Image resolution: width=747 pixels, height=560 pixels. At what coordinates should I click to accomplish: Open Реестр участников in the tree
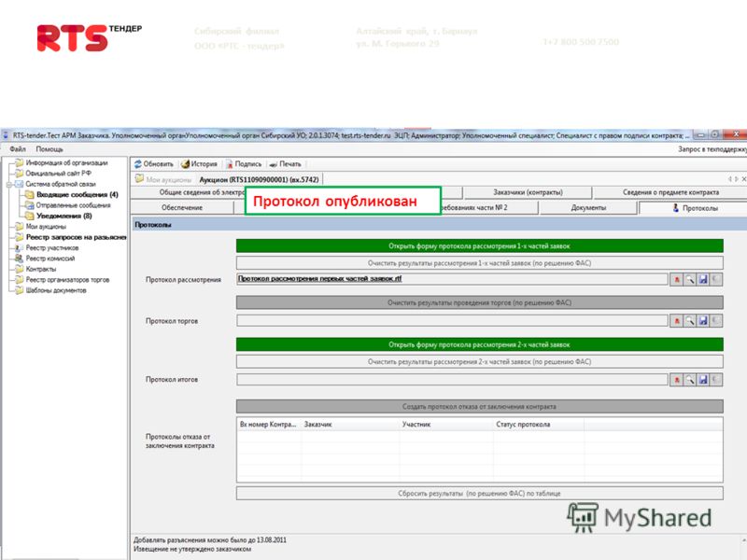[52, 247]
